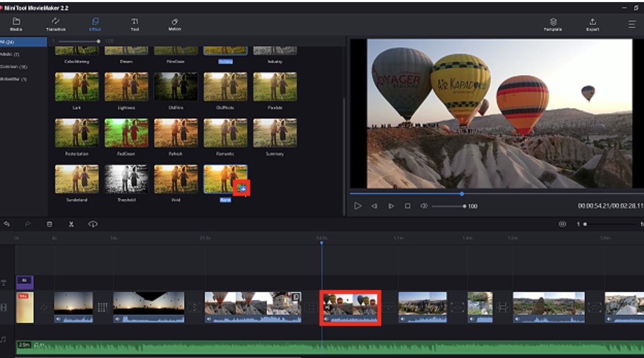Open the Text tab

[x=135, y=24]
